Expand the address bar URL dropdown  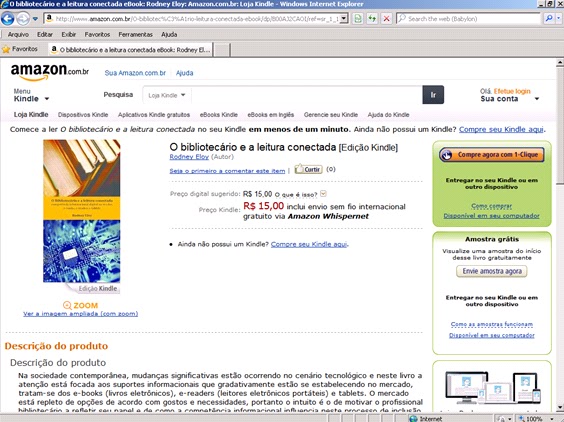point(344,18)
